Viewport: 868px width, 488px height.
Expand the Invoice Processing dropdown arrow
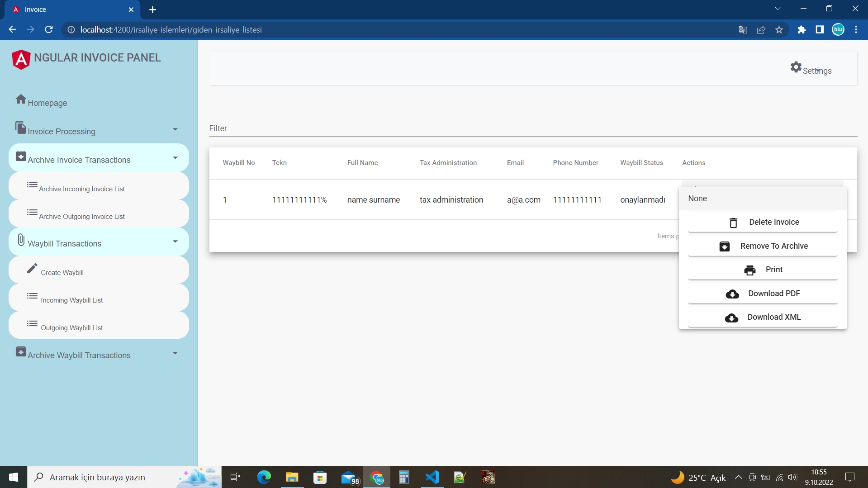pos(175,129)
